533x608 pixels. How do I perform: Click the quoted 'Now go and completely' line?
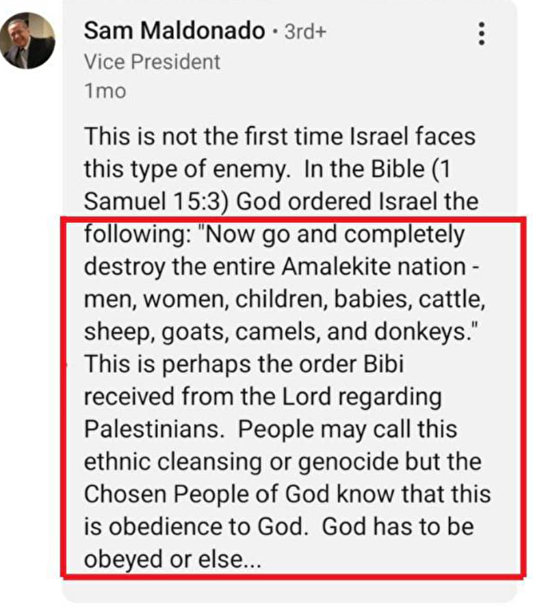[274, 235]
